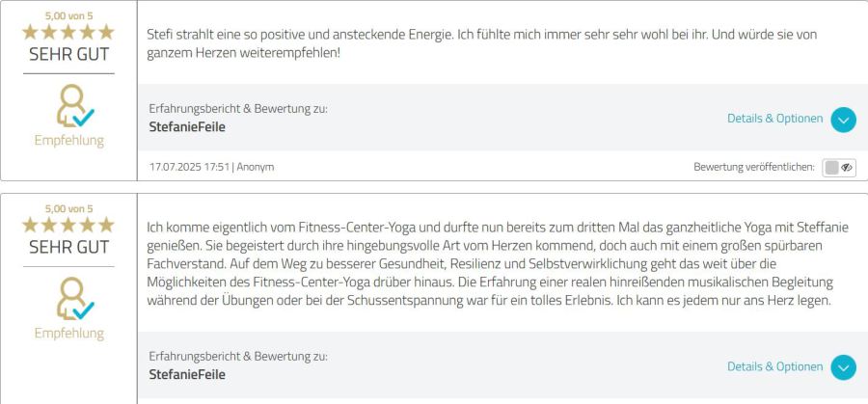The image size is (868, 404).
Task: Expand details chevron on the Fitness-Center-Yoga review
Action: (x=843, y=367)
